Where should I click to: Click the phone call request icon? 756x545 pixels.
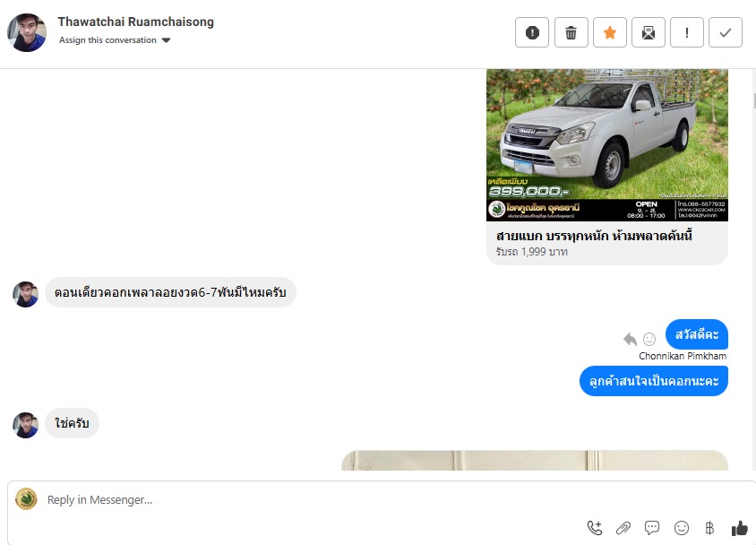click(x=595, y=528)
